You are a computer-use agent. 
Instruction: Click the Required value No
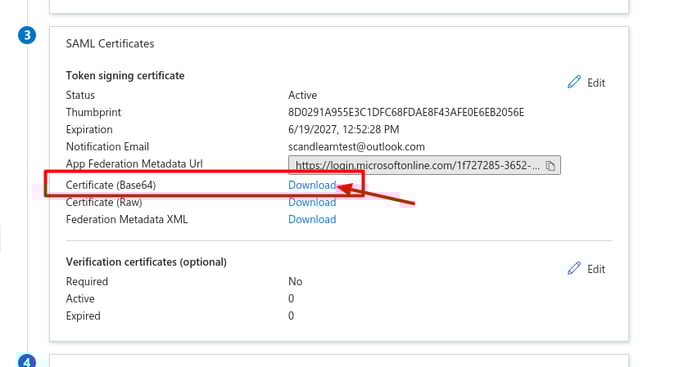click(295, 281)
